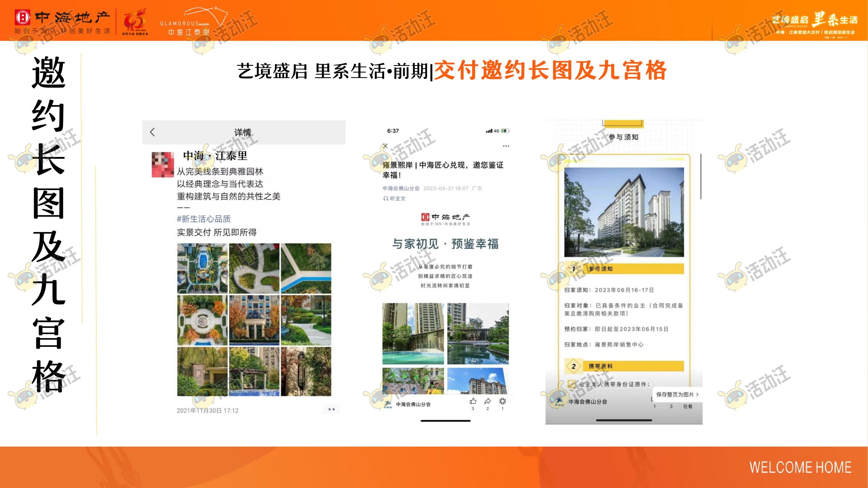The image size is (868, 488).
Task: Open the winding garden pathway thumbnail
Action: pos(306,320)
